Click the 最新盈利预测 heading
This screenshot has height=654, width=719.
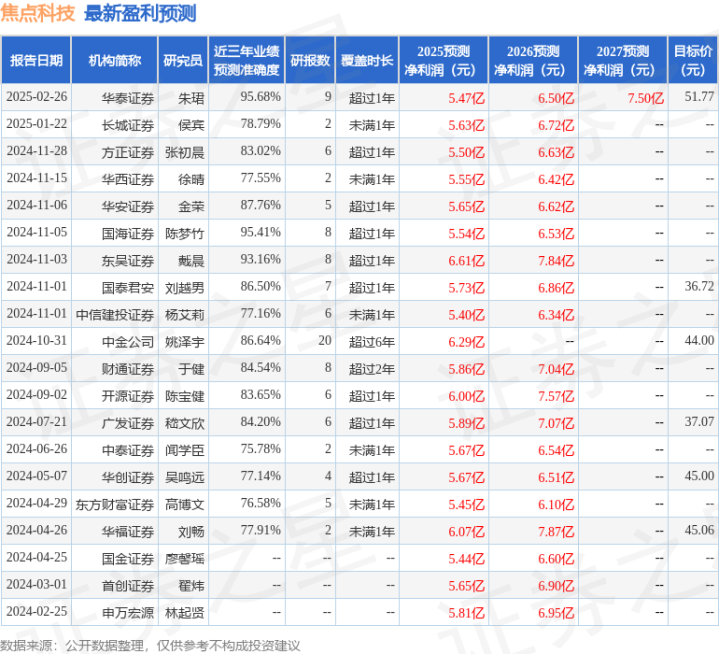pyautogui.click(x=140, y=13)
